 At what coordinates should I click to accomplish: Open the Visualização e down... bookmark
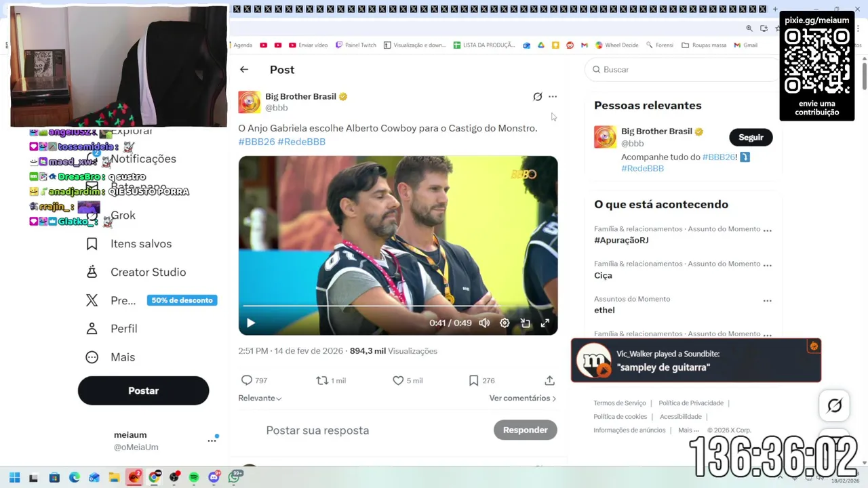[415, 45]
